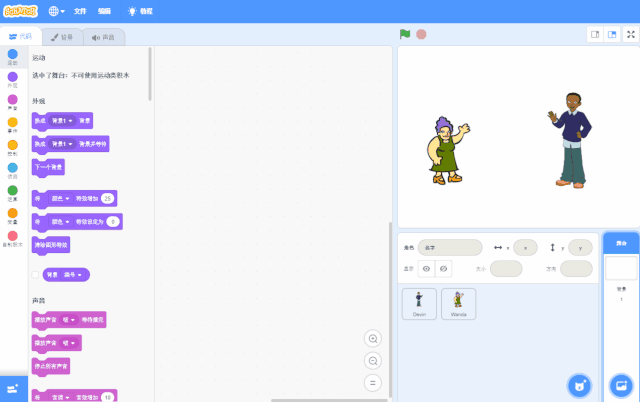Viewport: 640px width, 402px height.
Task: Click the red stop button
Action: click(x=421, y=34)
